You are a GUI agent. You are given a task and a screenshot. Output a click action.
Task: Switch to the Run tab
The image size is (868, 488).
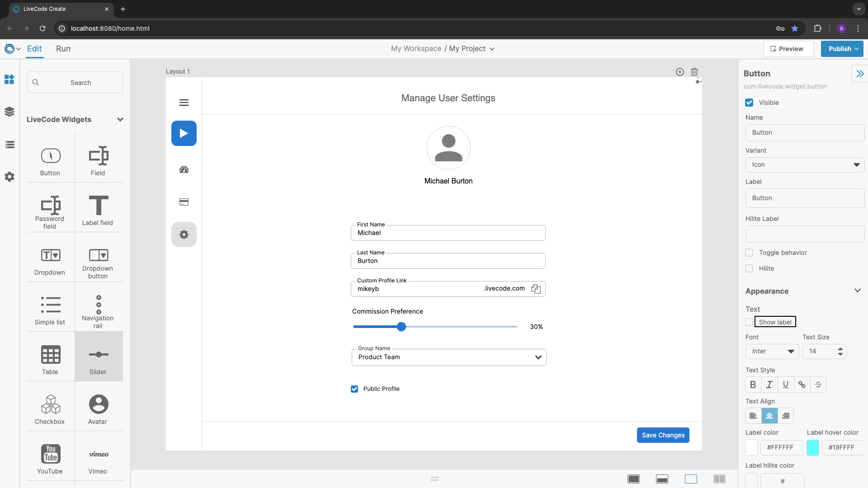click(63, 49)
